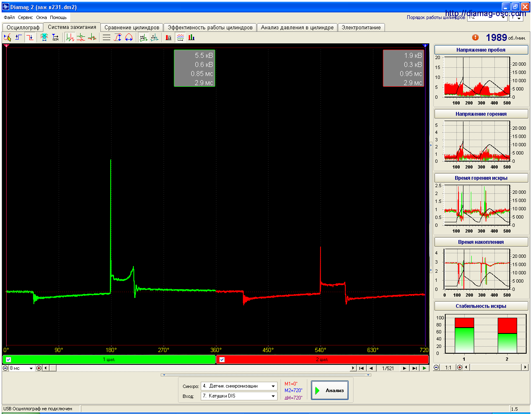
Task: Click the Напряжение пробоя chart thumbnail
Action: tap(481, 81)
